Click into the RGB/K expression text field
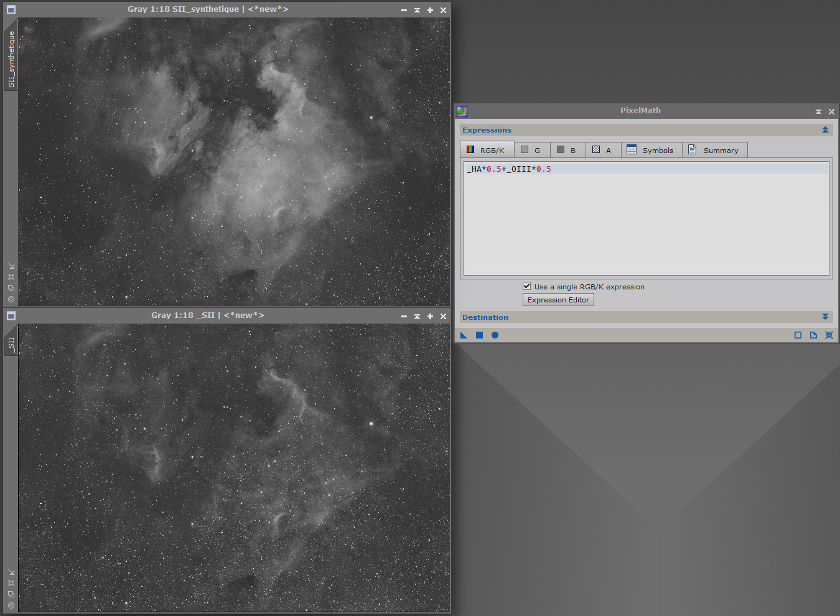 click(x=646, y=218)
